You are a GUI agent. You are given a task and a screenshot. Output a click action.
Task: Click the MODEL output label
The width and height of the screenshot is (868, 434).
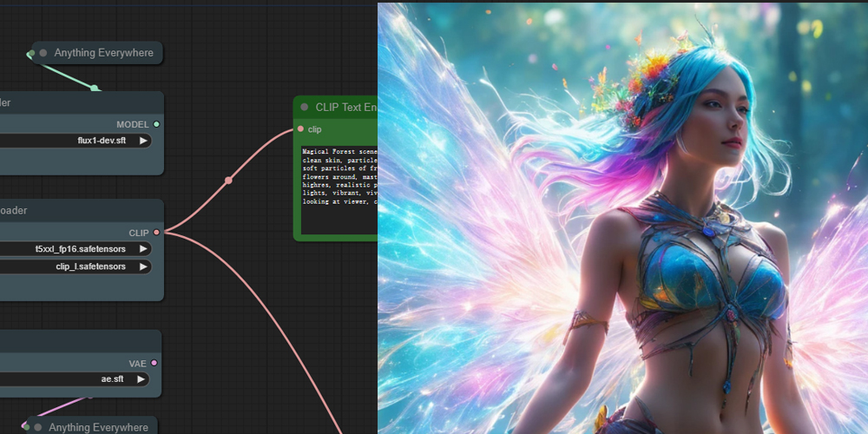coord(132,124)
